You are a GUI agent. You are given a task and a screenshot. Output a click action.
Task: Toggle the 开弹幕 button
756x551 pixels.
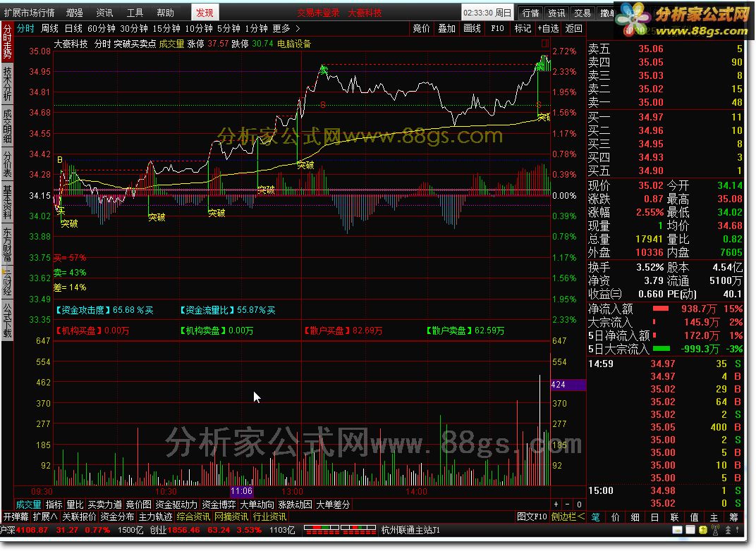click(x=16, y=516)
